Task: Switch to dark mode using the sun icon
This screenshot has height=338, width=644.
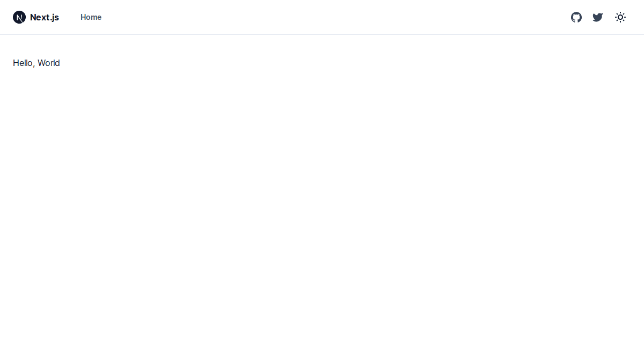Action: point(620,17)
